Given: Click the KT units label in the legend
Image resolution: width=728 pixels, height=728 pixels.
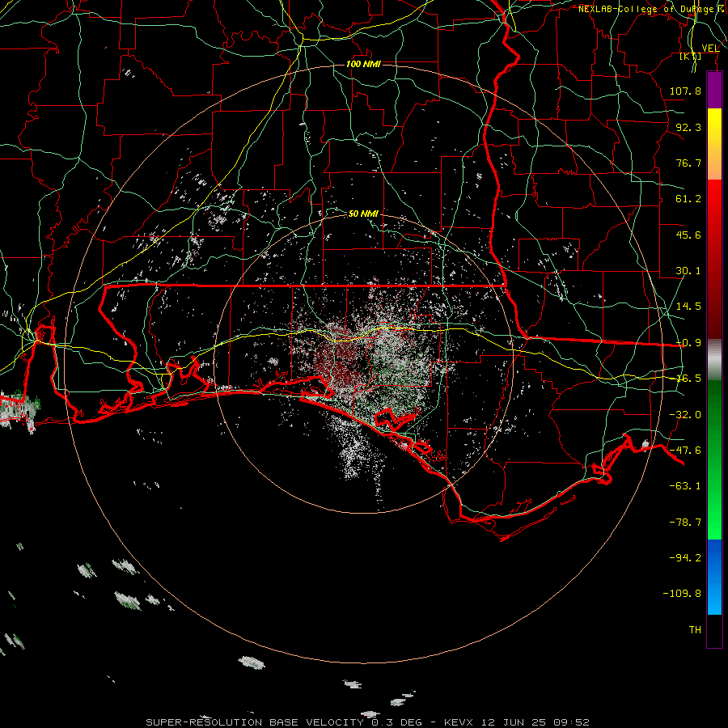Looking at the screenshot, I should pyautogui.click(x=691, y=57).
